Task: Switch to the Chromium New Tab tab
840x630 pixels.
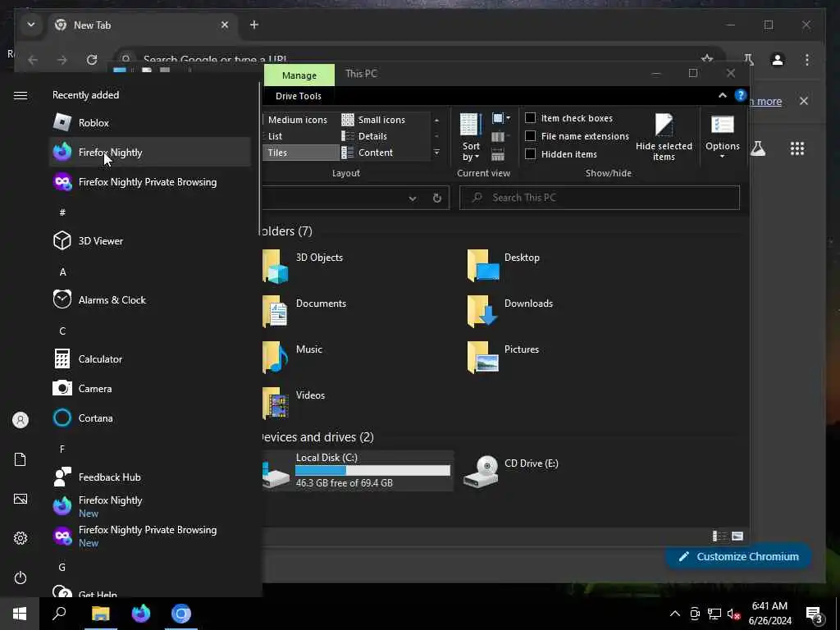Action: pos(144,25)
